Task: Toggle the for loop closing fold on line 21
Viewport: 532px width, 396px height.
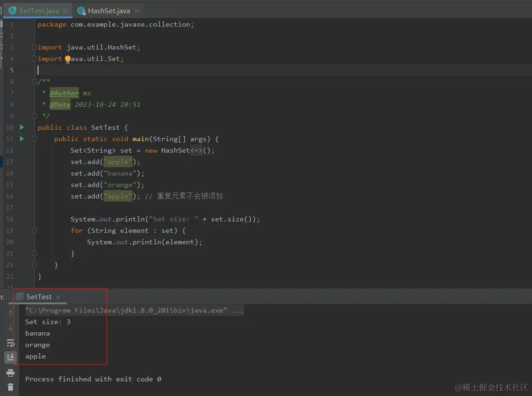Action: 34,253
